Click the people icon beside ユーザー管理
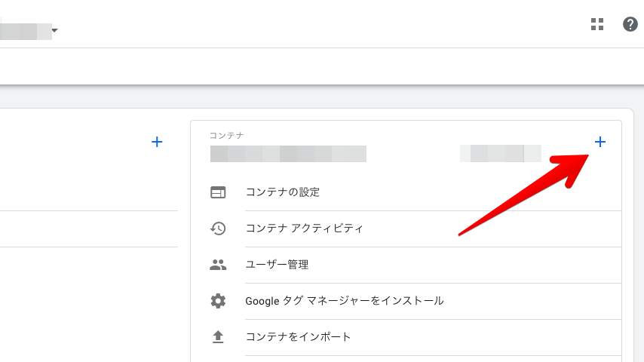644x362 pixels. coord(218,265)
